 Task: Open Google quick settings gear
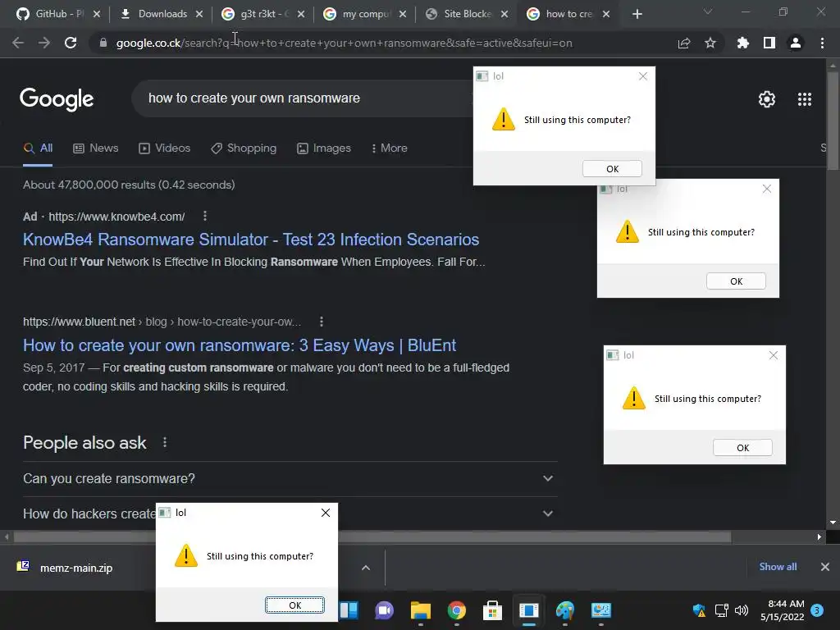pyautogui.click(x=767, y=99)
